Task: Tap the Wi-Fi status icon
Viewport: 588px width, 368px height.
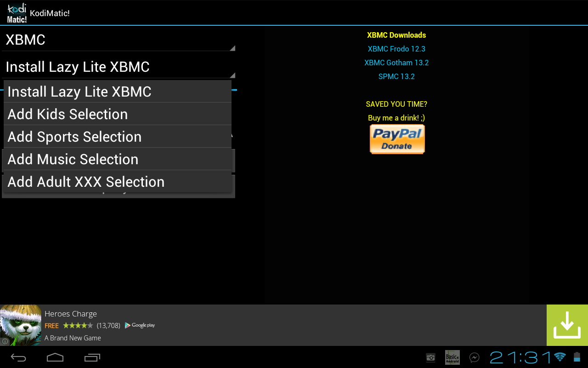Action: pos(560,357)
